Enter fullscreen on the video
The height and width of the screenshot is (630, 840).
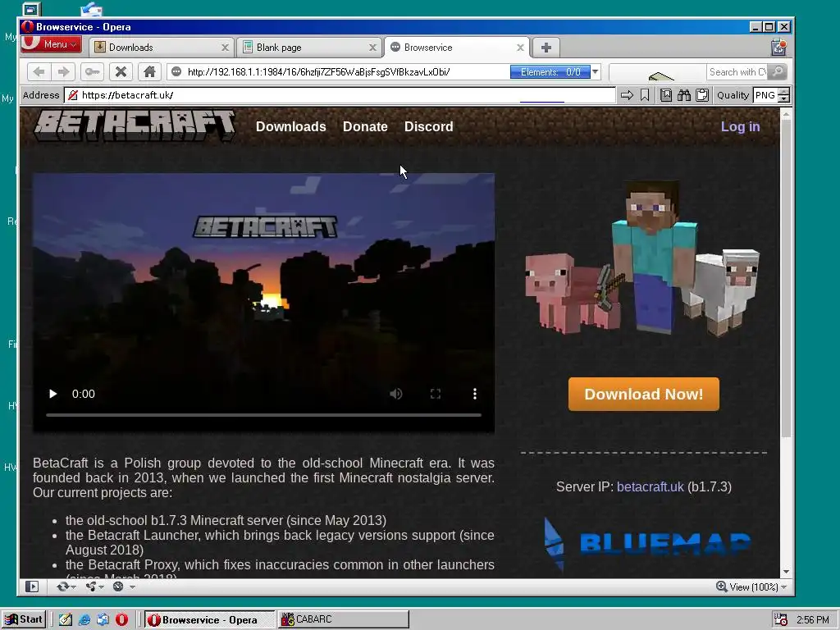pyautogui.click(x=436, y=394)
